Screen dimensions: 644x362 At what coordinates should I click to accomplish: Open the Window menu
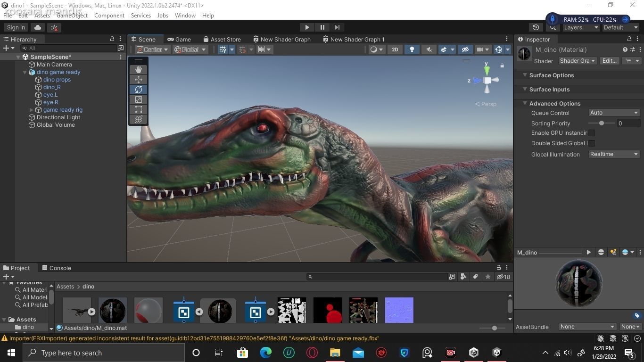(185, 15)
